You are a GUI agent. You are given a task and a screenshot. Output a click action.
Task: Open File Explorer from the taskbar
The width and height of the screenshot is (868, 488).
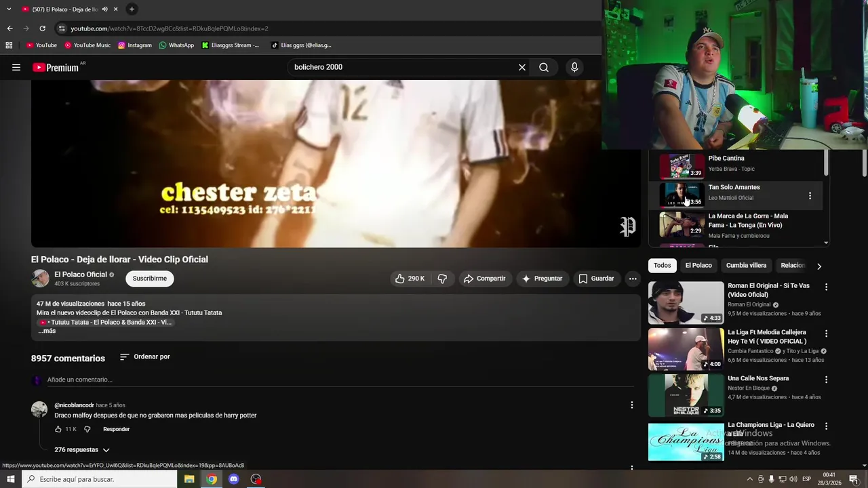pyautogui.click(x=189, y=479)
